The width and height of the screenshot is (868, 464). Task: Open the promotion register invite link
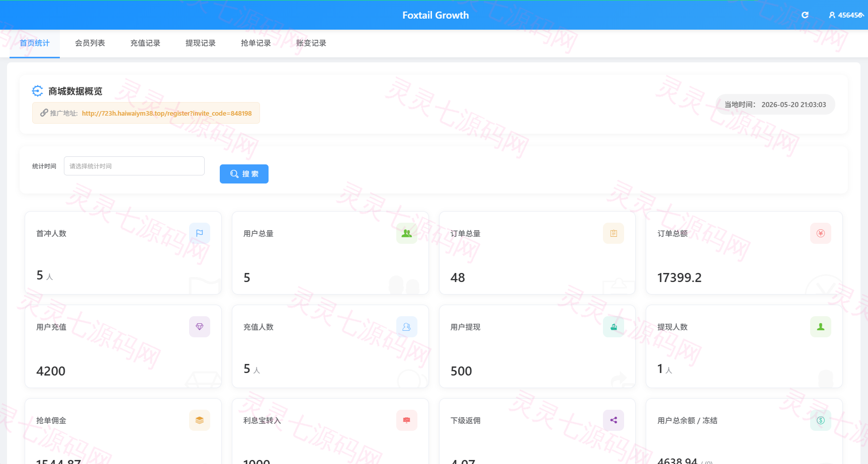[x=167, y=113]
